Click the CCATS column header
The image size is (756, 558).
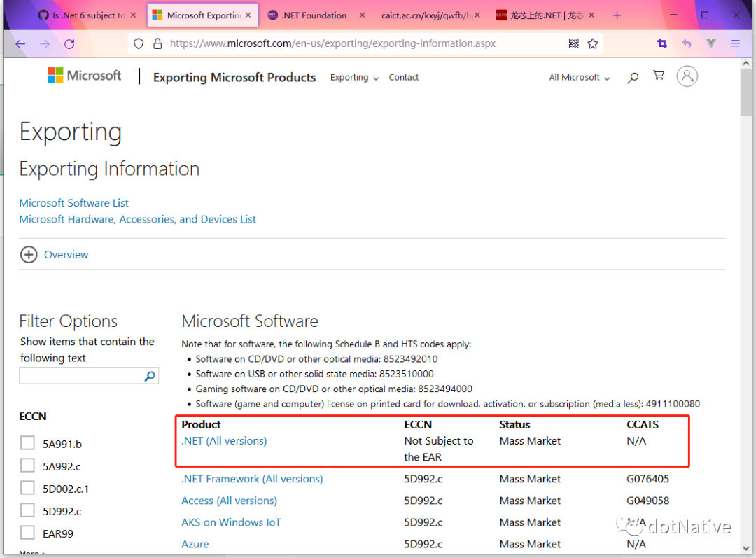click(642, 424)
